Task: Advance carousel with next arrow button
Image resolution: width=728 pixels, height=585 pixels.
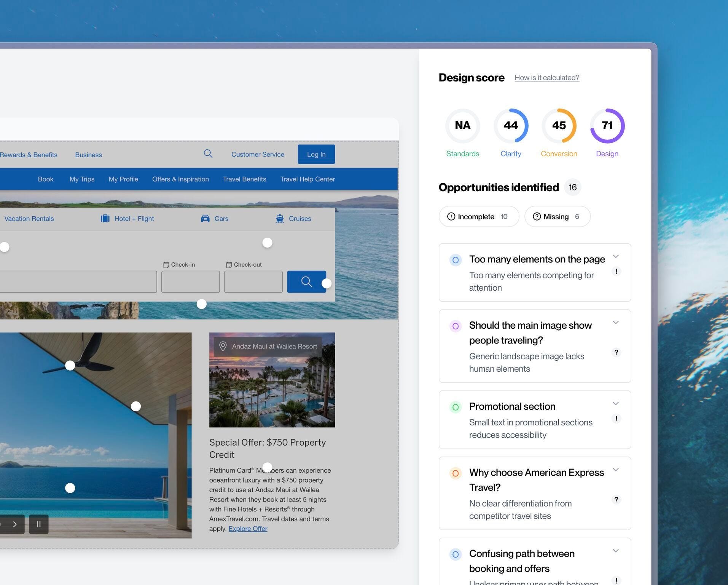Action: point(14,524)
